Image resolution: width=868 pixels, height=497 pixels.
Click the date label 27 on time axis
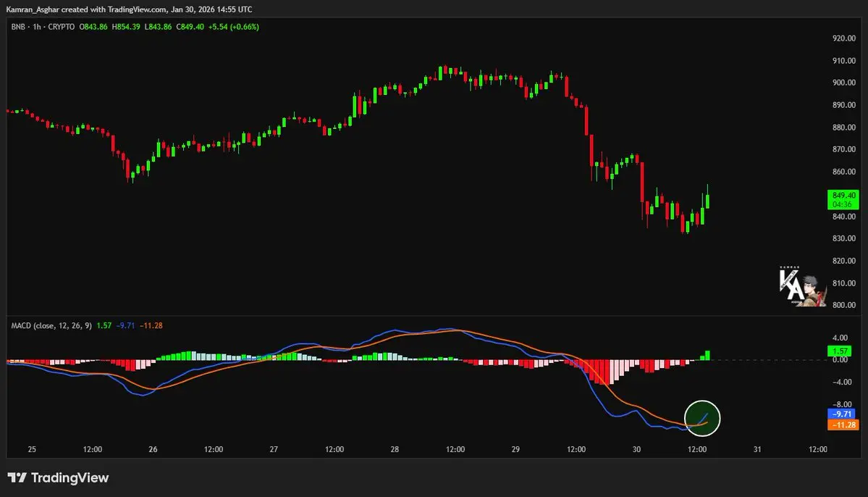click(274, 449)
